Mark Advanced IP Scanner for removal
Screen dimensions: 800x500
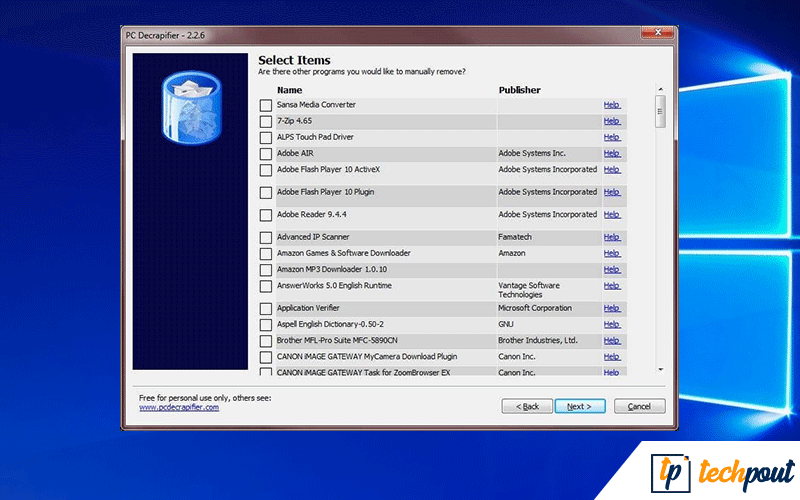tap(265, 238)
